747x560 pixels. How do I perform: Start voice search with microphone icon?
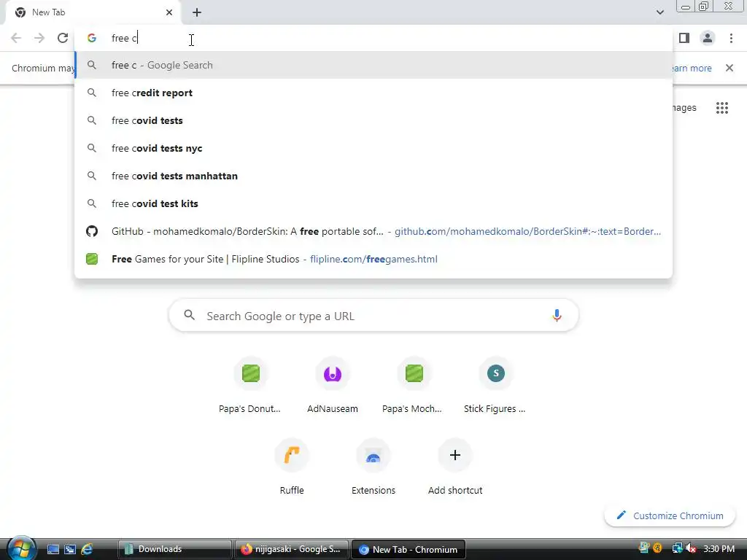[x=557, y=315]
